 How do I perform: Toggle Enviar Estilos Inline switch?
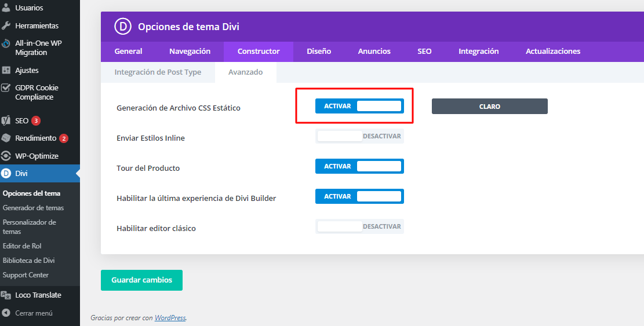(x=359, y=136)
